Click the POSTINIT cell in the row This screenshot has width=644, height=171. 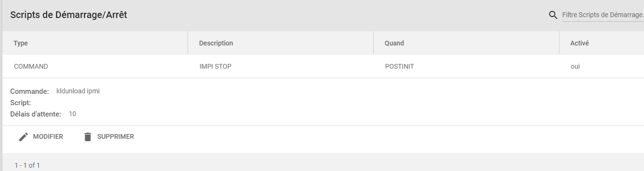(399, 67)
